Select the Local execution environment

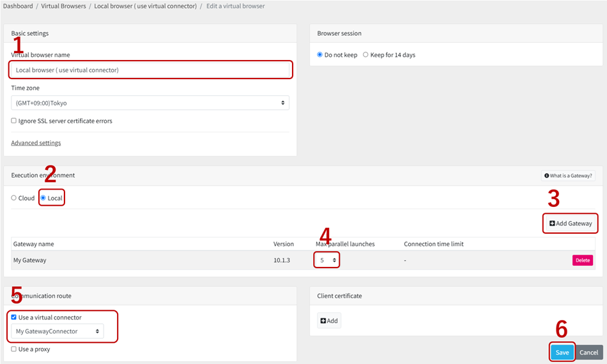pos(43,198)
